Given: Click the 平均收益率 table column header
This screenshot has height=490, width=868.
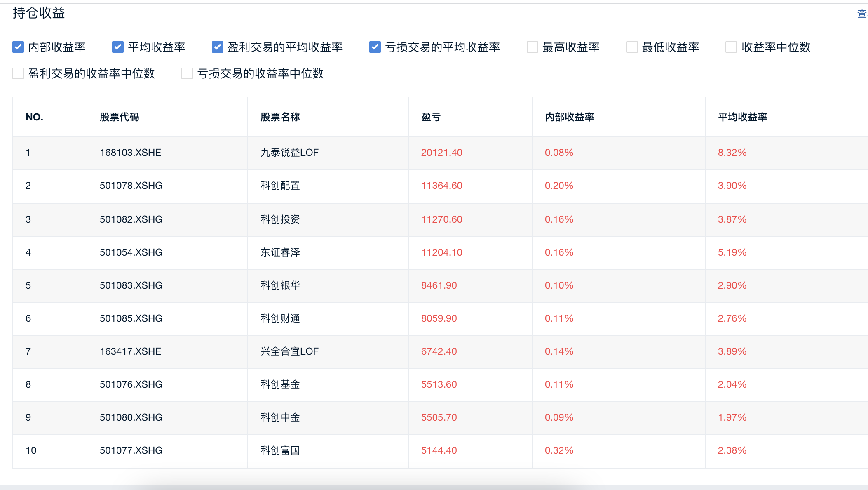Looking at the screenshot, I should [742, 117].
